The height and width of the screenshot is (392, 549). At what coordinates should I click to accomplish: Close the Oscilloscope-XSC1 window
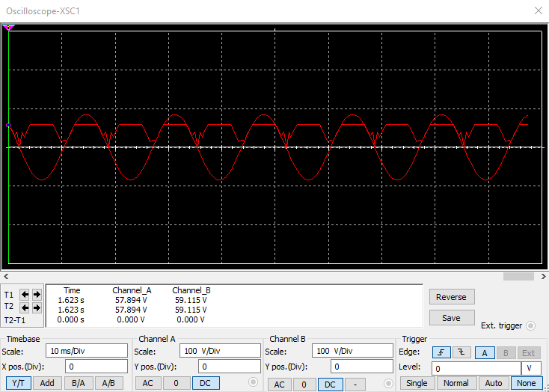(x=539, y=10)
